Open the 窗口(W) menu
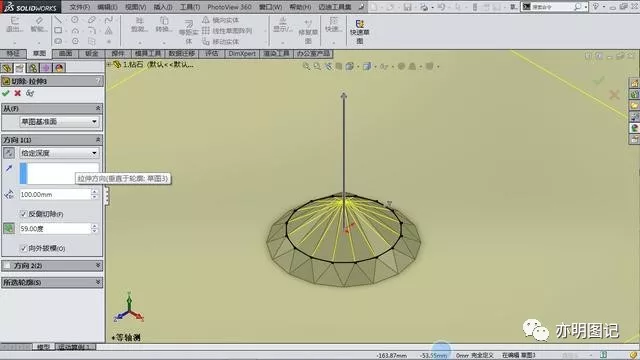Viewport: 640px width, 360px height. [270, 7]
